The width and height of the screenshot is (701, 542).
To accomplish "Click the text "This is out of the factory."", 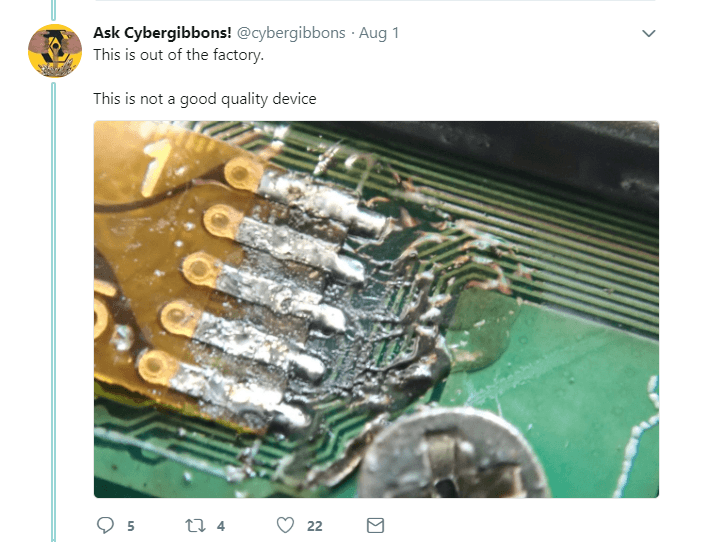I will pos(178,55).
